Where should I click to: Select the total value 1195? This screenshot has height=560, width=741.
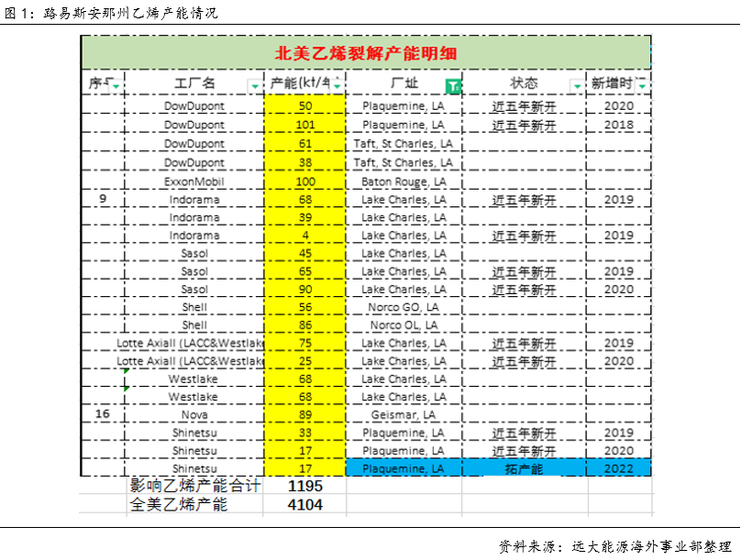coord(305,486)
